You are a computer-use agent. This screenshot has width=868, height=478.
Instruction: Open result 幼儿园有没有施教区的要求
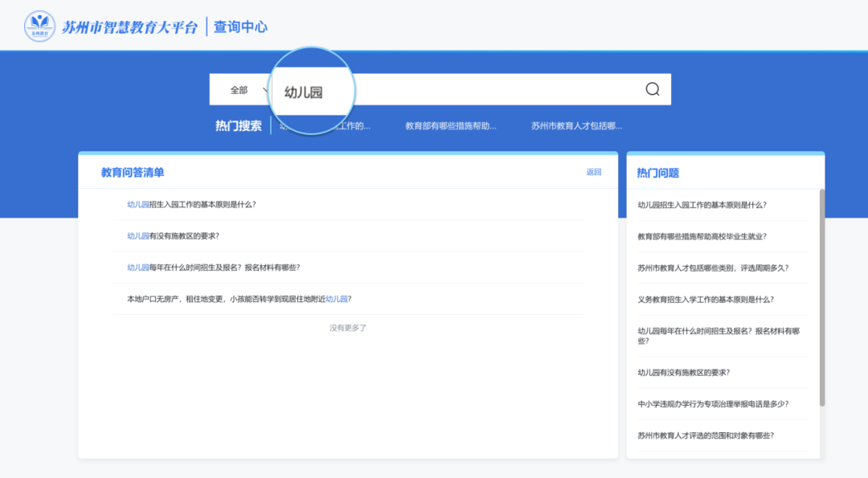[x=173, y=235]
